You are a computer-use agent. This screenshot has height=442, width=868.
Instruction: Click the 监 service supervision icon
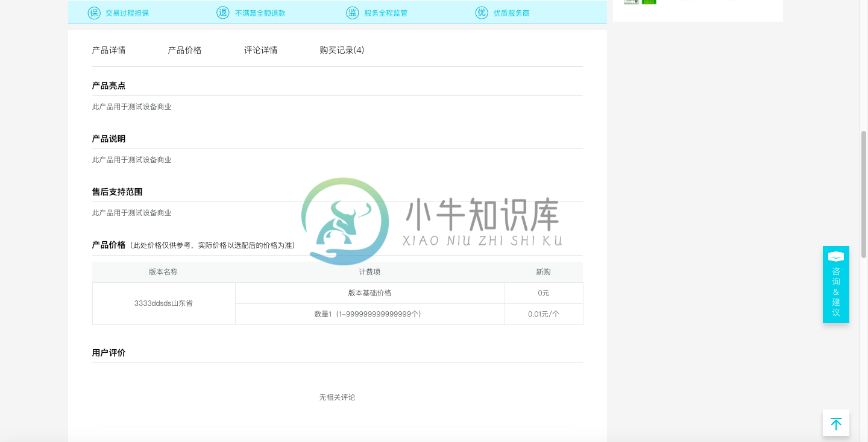tap(353, 13)
